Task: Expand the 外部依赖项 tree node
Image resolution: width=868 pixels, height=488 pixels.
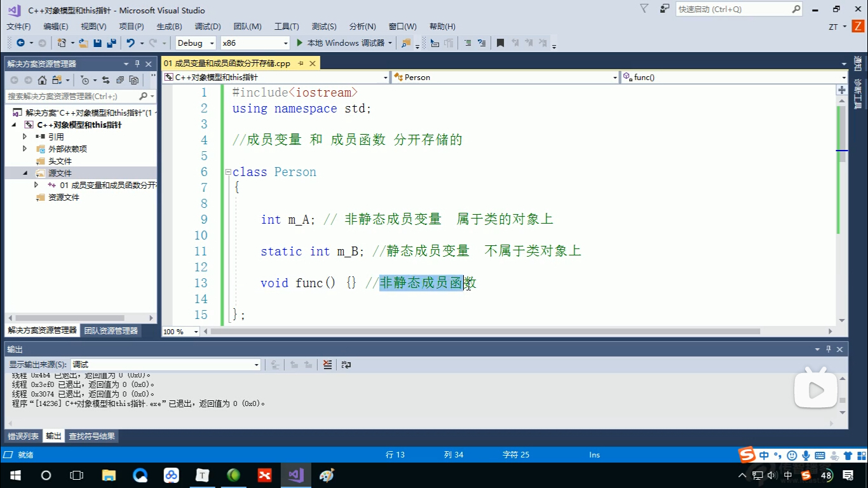Action: click(25, 149)
